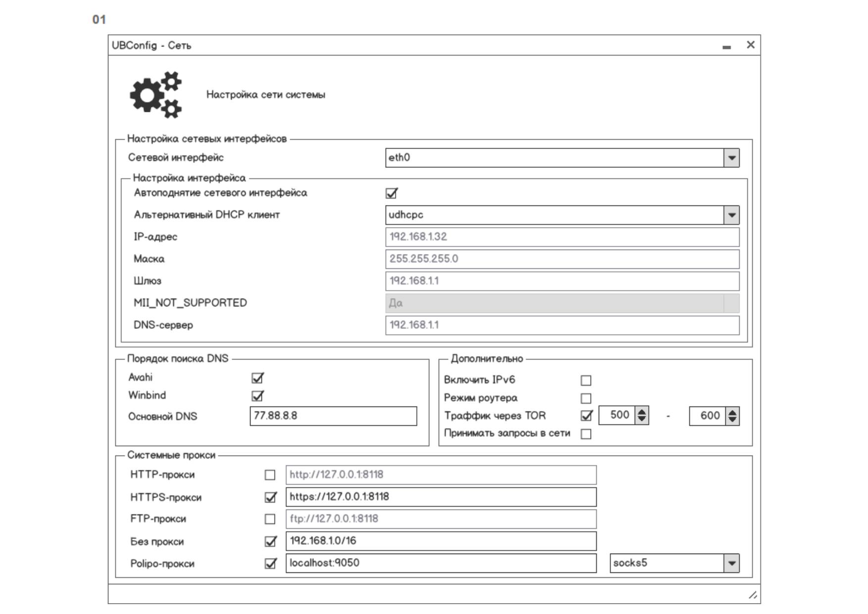Open the network interface eth0 dropdown
This screenshot has height=614, width=868.
tap(731, 158)
